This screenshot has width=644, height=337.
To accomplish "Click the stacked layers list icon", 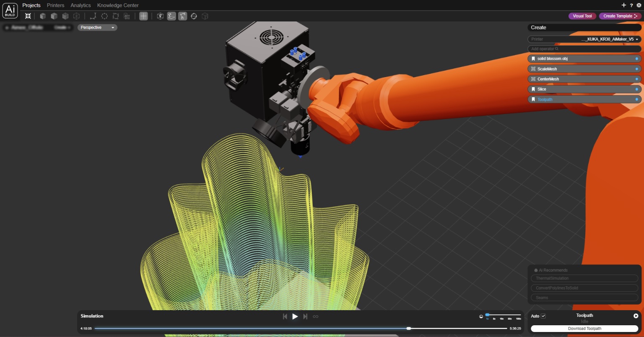I will point(127,16).
